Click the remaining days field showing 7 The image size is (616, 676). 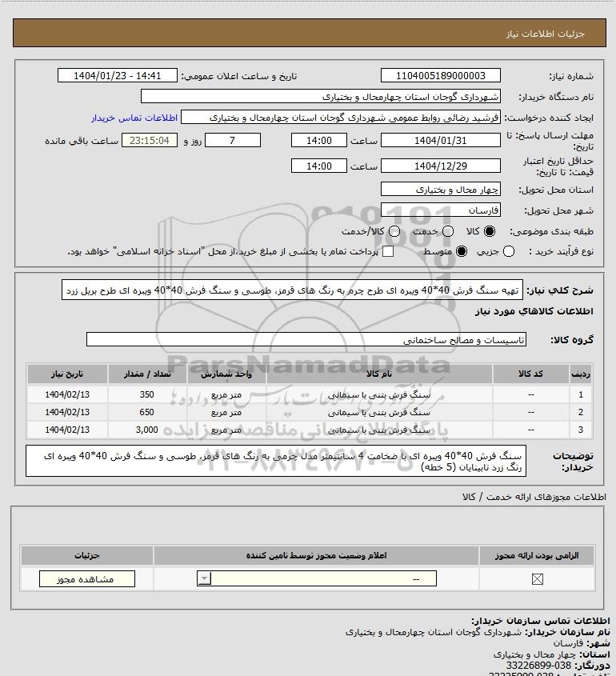232,140
